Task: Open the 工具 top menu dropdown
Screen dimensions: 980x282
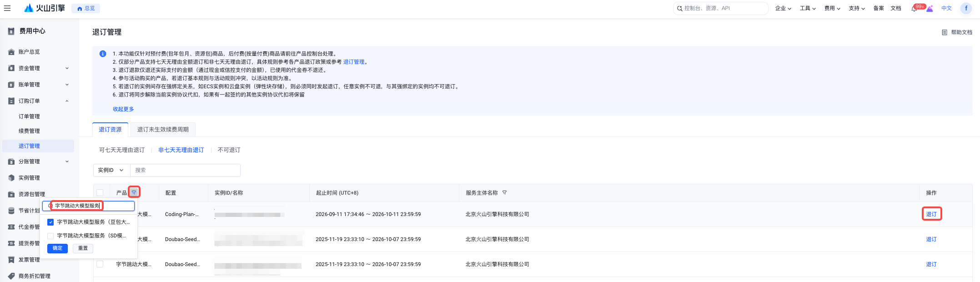Action: pos(808,8)
